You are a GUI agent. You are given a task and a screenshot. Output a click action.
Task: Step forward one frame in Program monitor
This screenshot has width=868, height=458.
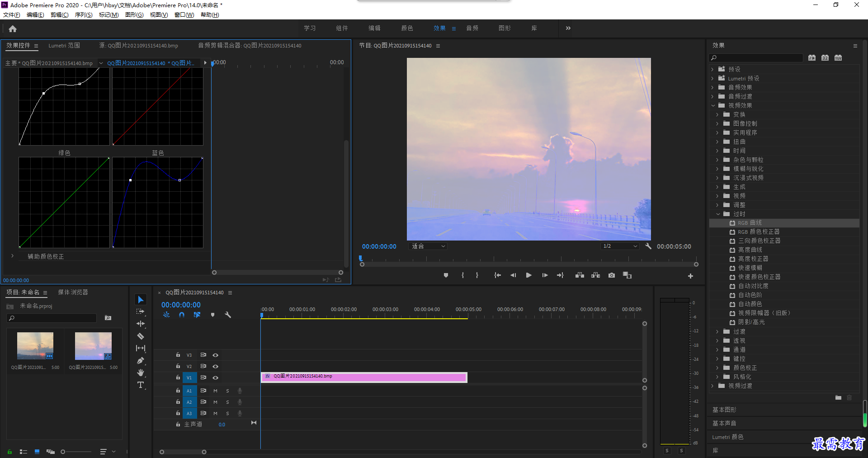tap(545, 275)
